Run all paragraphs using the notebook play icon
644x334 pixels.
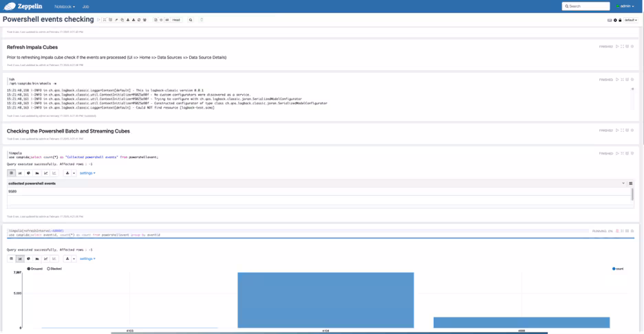[99, 20]
